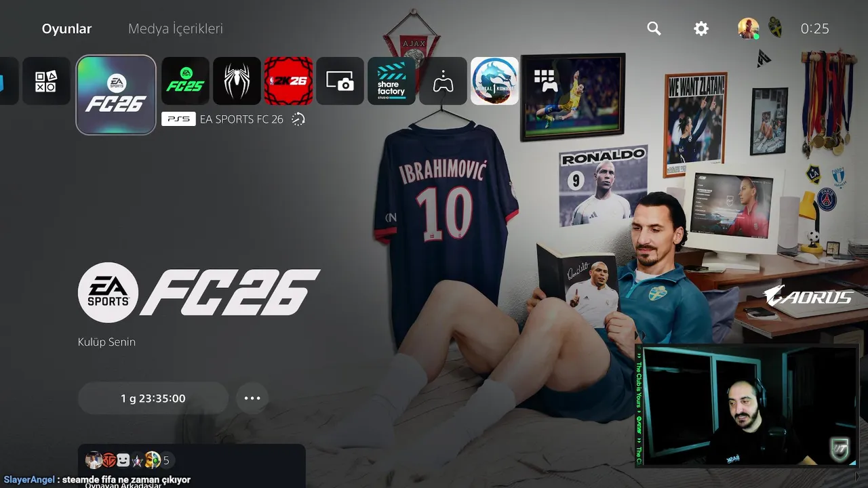Click the large EA Sports FC26 logo
Screen dimensions: 868x488
point(199,293)
